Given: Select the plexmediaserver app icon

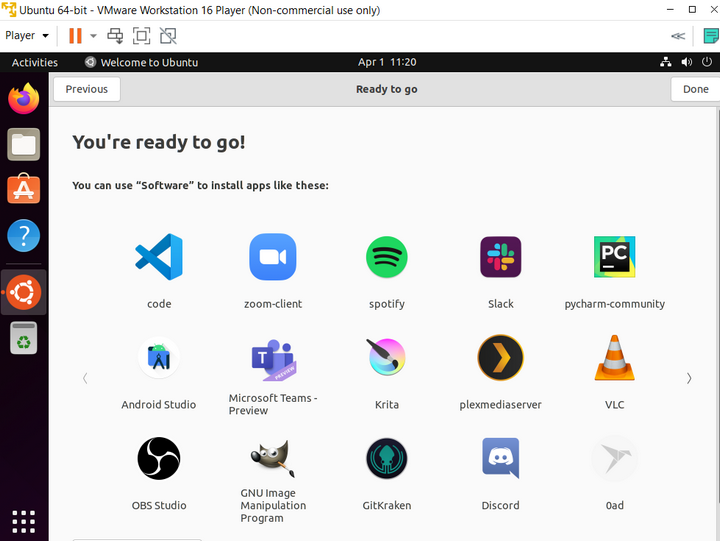Looking at the screenshot, I should pos(501,357).
